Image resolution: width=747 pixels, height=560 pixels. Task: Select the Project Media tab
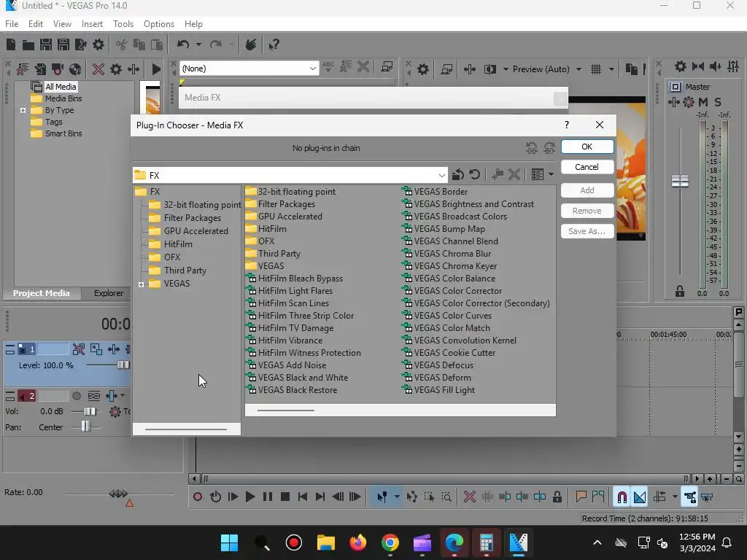[42, 293]
